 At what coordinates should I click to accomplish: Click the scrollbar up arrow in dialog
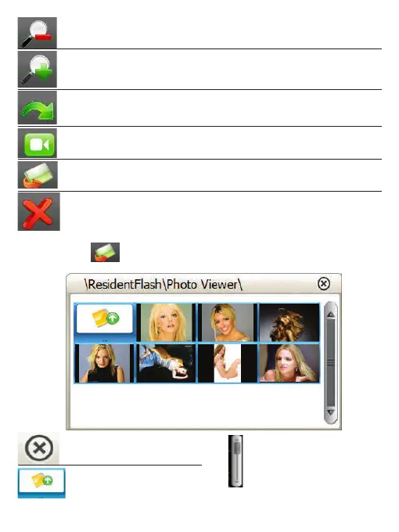pyautogui.click(x=331, y=315)
